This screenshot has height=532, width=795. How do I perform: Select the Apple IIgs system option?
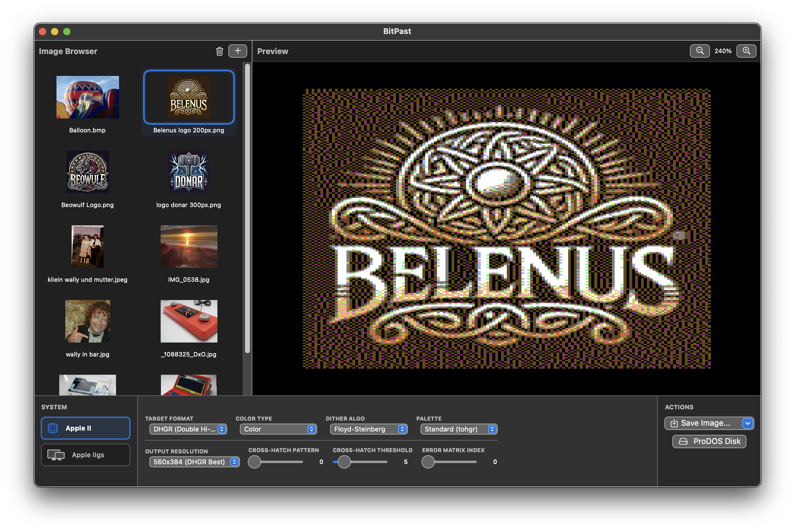click(x=86, y=455)
